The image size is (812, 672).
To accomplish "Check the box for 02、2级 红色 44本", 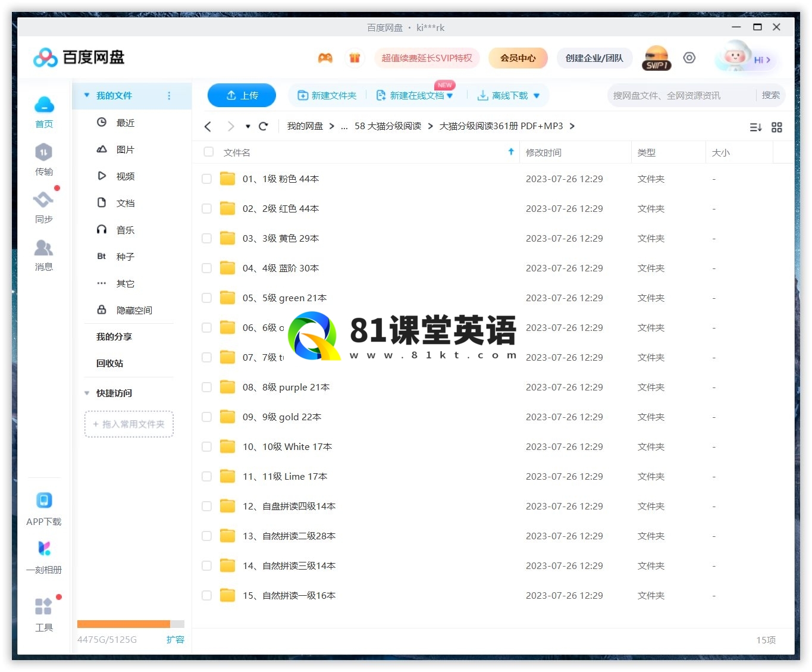I will [206, 208].
